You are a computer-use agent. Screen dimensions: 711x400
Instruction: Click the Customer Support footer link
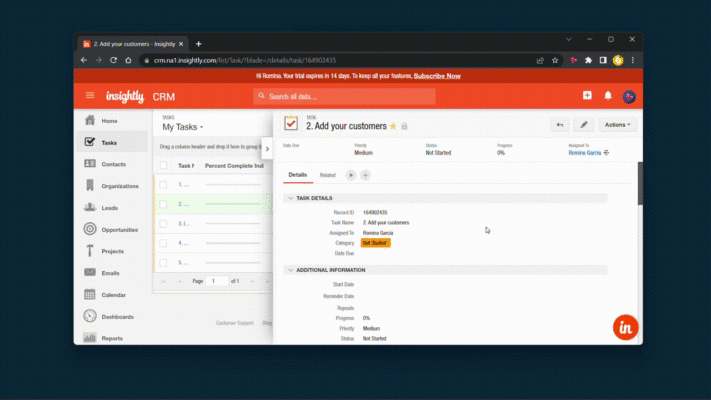pos(234,323)
